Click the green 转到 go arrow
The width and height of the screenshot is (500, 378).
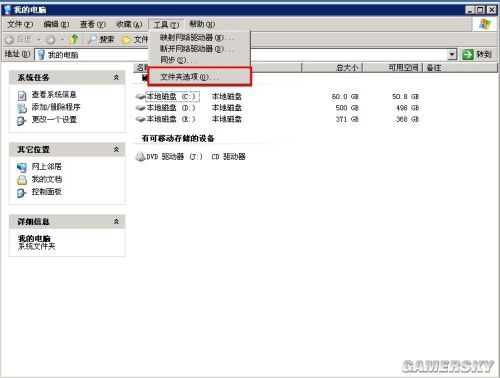pyautogui.click(x=468, y=54)
